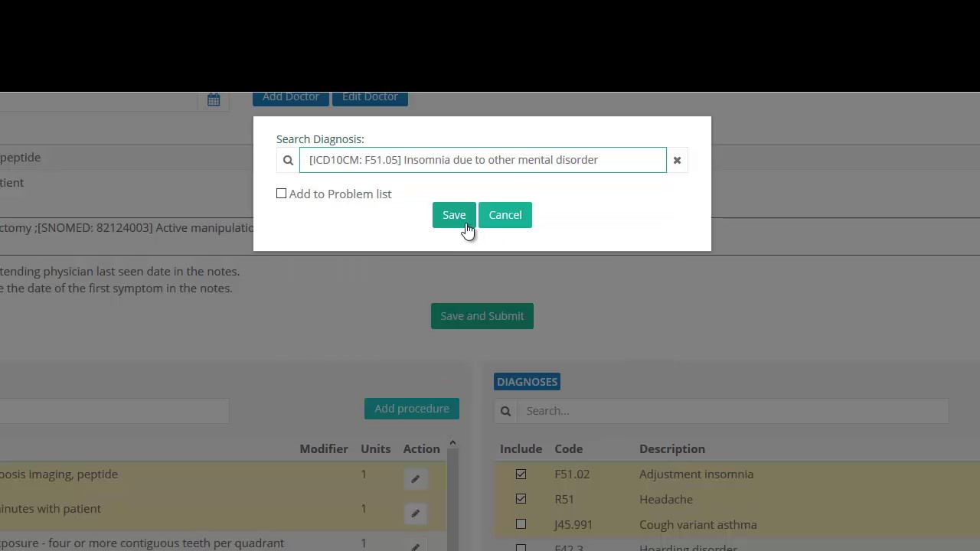Click the R51 code cell
This screenshot has height=551, width=980.
564,499
